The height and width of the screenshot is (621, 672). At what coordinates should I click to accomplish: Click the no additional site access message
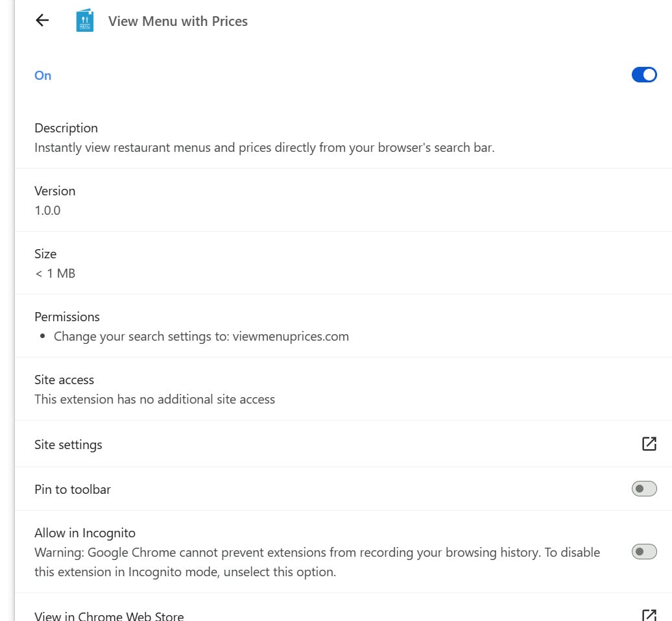[x=155, y=399]
